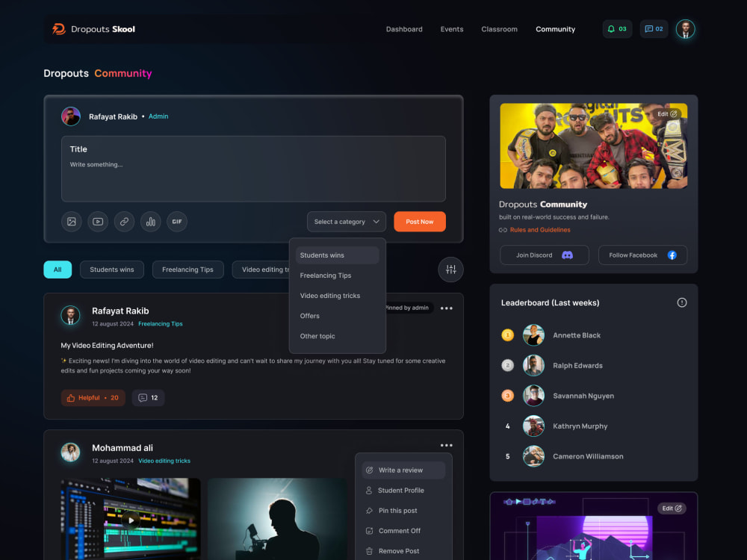Image resolution: width=747 pixels, height=560 pixels.
Task: Open notifications bell showing 03
Action: pyautogui.click(x=617, y=29)
